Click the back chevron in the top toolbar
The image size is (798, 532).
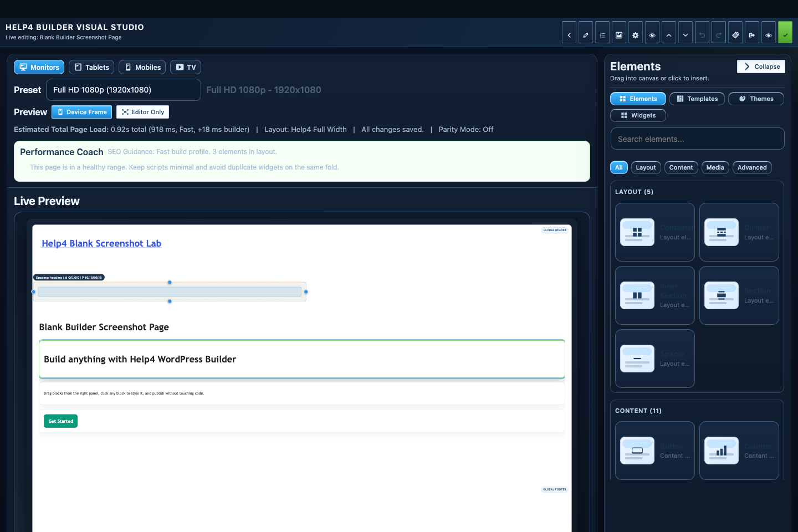click(x=569, y=33)
